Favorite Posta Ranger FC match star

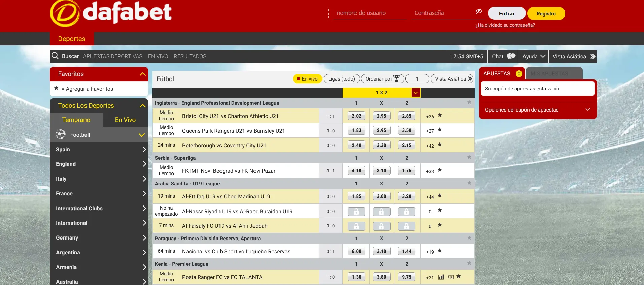[459, 276]
